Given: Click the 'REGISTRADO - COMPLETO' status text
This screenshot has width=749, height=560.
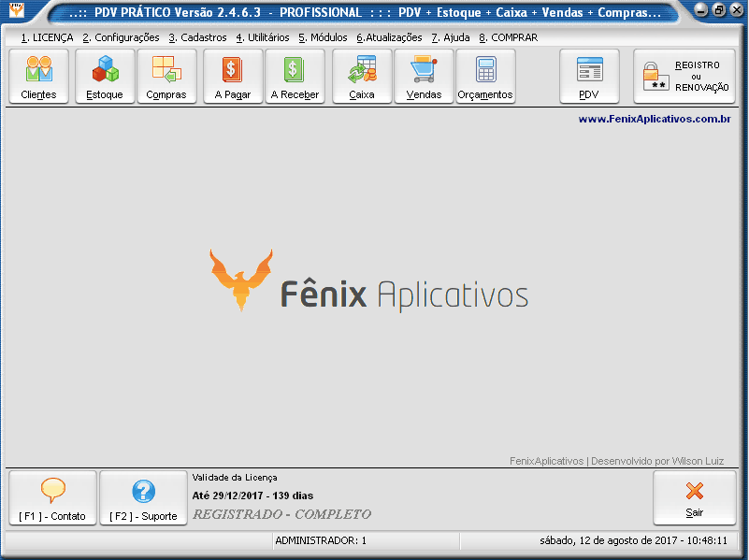Looking at the screenshot, I should pyautogui.click(x=281, y=514).
